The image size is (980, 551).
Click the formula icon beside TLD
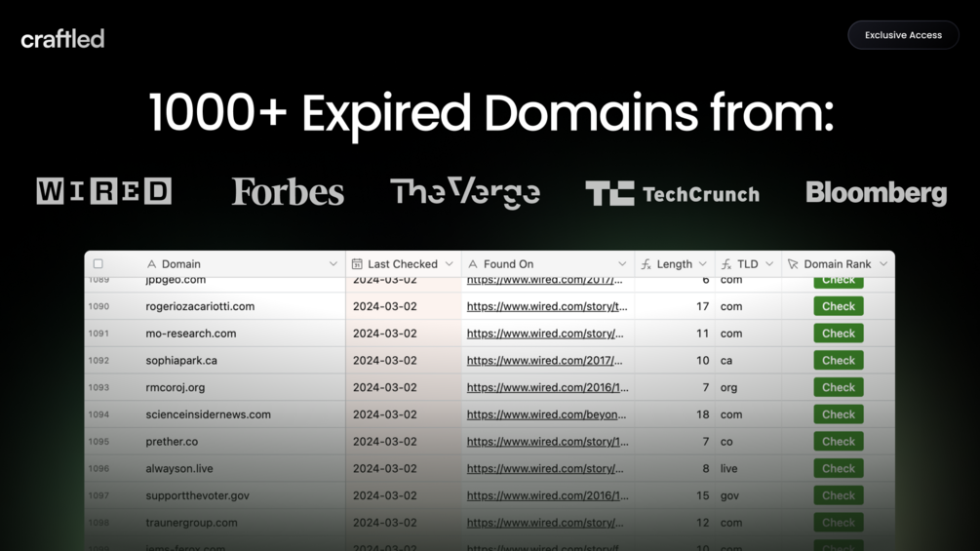[726, 264]
